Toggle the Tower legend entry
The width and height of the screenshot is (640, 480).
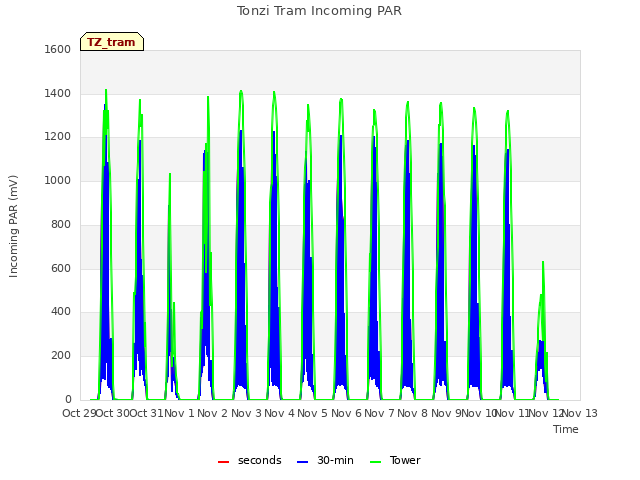[x=395, y=460]
